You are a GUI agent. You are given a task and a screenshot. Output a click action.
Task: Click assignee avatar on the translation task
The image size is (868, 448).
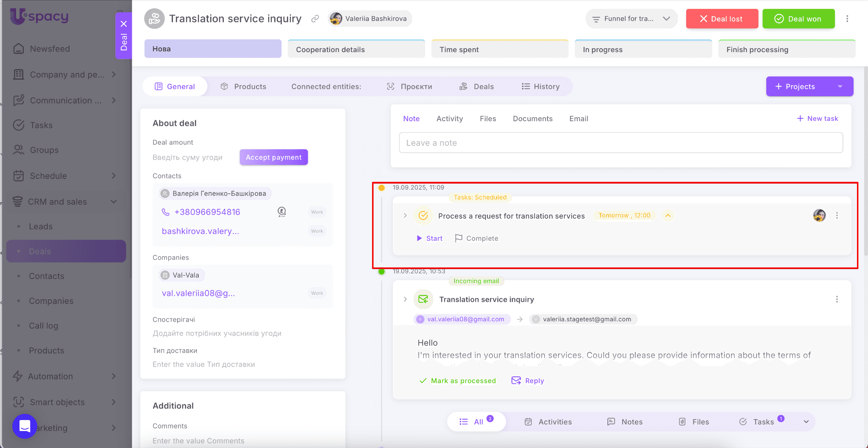(819, 216)
